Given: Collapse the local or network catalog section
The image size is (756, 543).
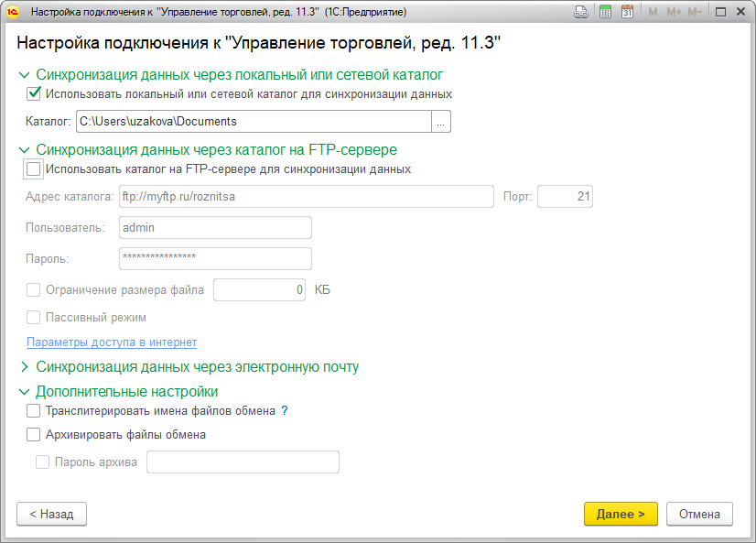Looking at the screenshot, I should tap(24, 75).
